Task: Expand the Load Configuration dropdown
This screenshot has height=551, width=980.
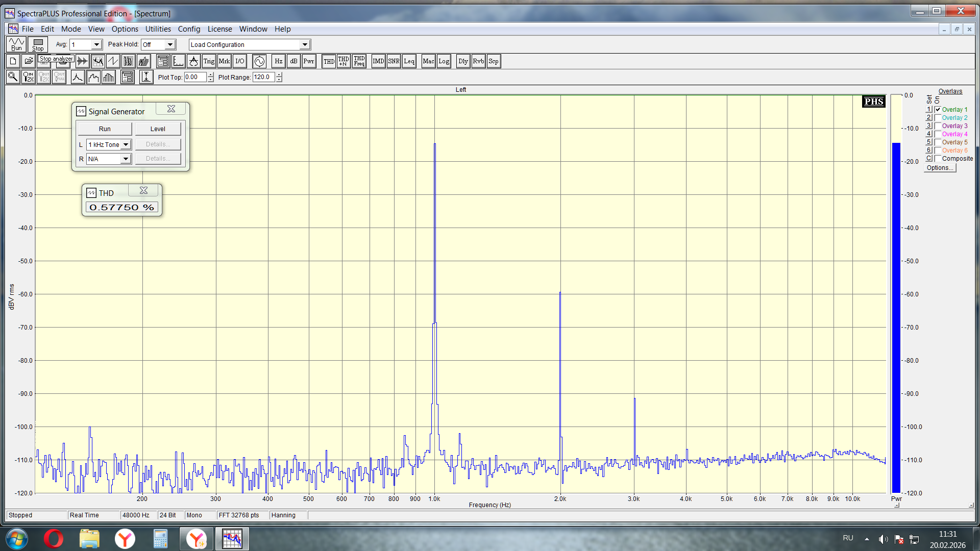Action: pyautogui.click(x=305, y=45)
